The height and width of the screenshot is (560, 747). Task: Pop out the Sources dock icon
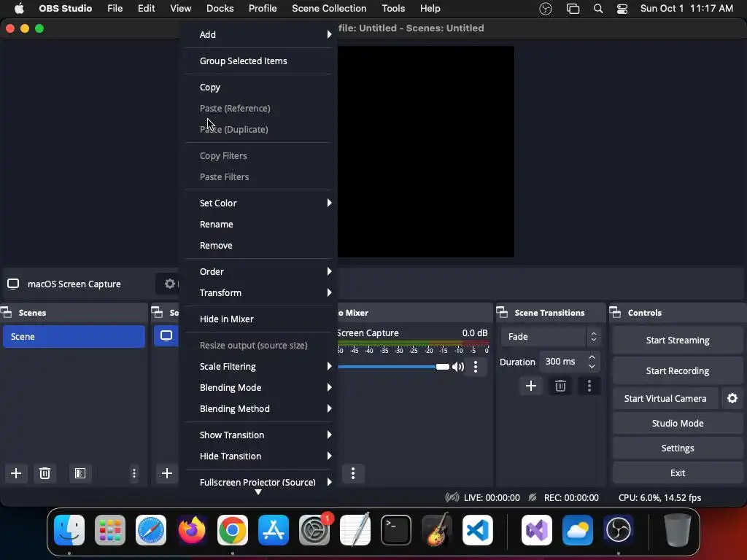[158, 312]
